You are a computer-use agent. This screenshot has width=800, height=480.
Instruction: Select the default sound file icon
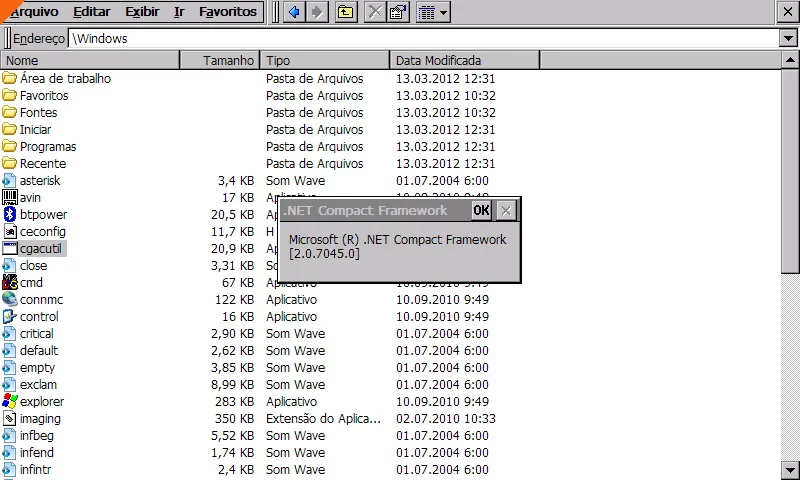point(9,350)
